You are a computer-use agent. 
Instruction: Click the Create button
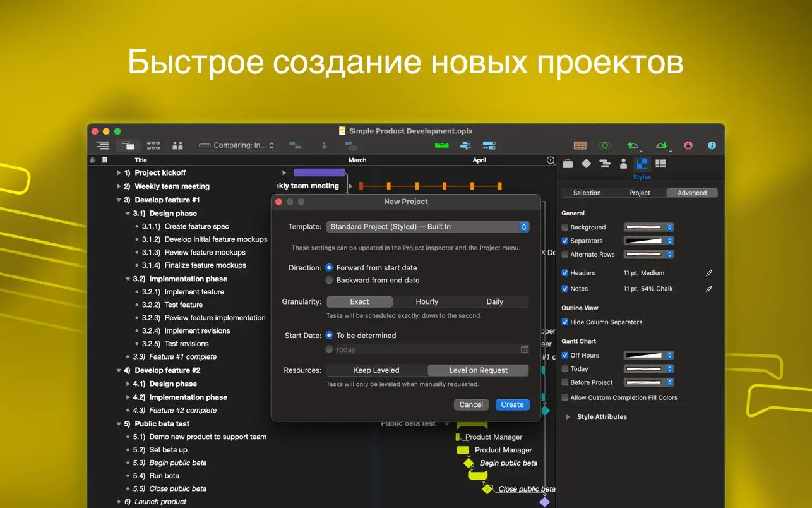click(x=512, y=405)
